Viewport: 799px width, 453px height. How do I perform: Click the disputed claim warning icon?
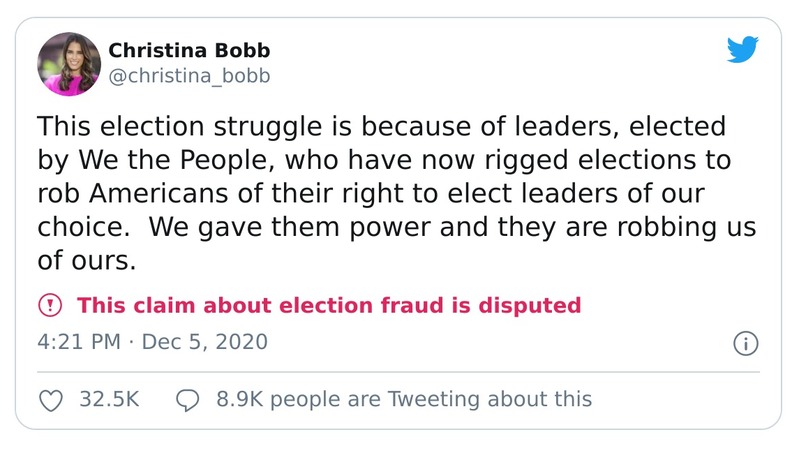pos(50,305)
